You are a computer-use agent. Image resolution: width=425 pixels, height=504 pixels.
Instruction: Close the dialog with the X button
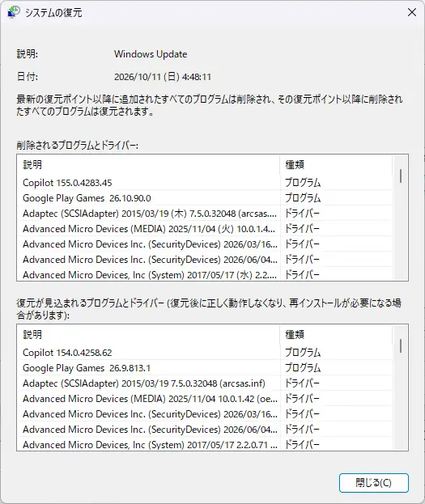pos(412,12)
